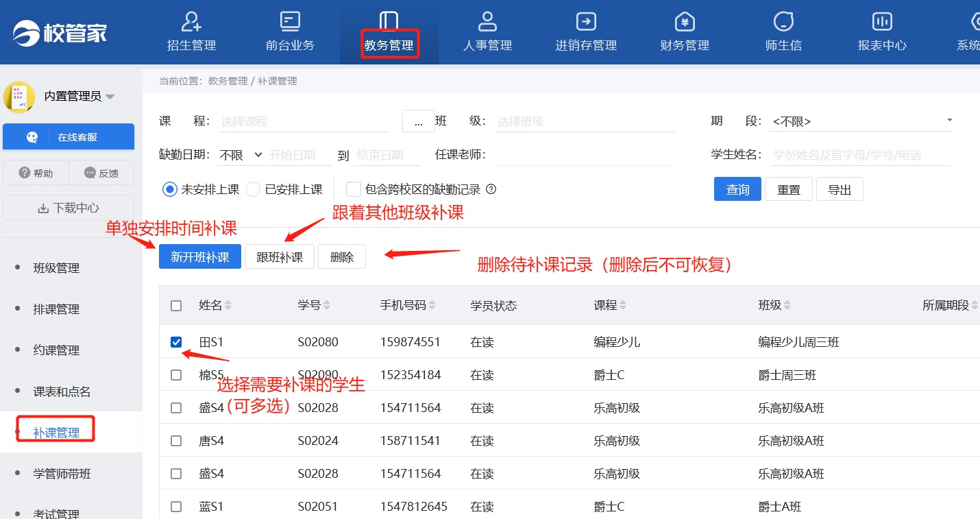
Task: Click the 删除 button
Action: click(x=342, y=256)
